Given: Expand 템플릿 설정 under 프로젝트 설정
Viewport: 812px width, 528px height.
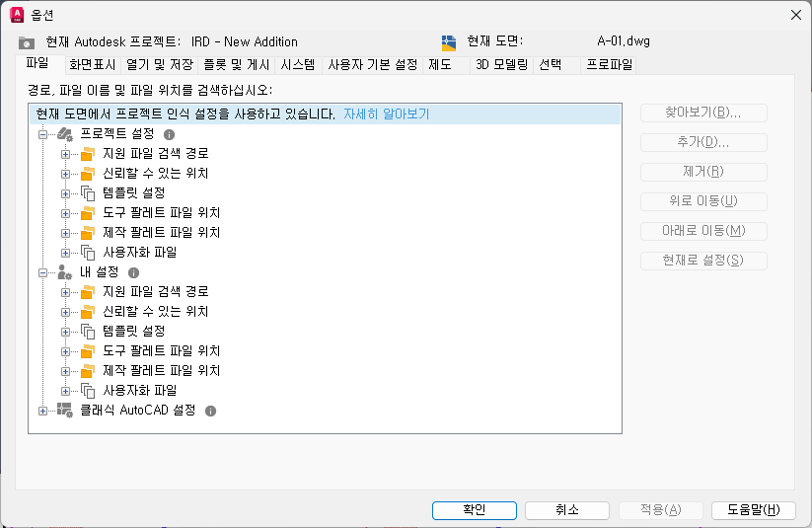Looking at the screenshot, I should tap(65, 193).
